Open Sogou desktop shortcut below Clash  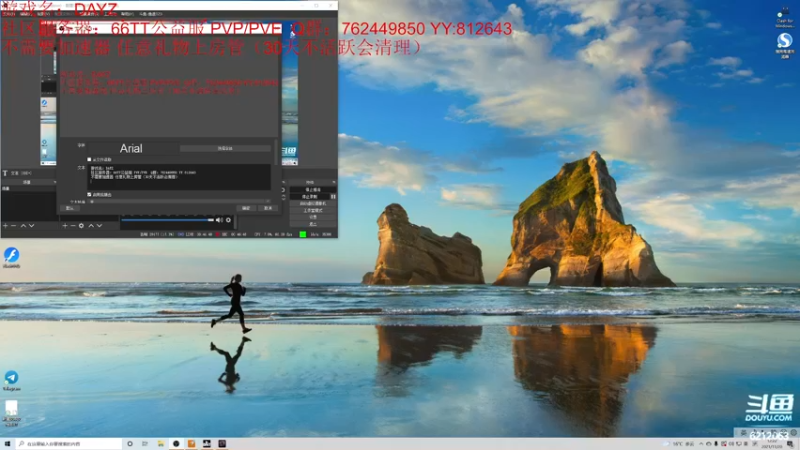pos(785,45)
